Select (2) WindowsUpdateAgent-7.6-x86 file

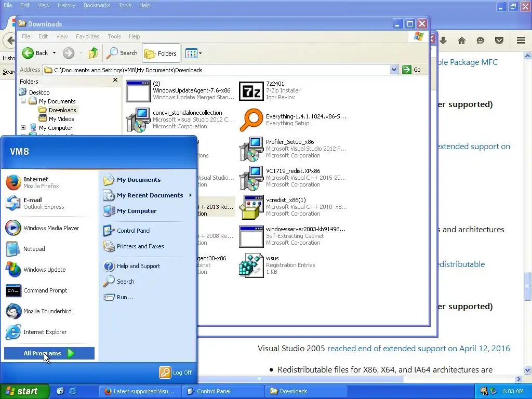[x=180, y=90]
